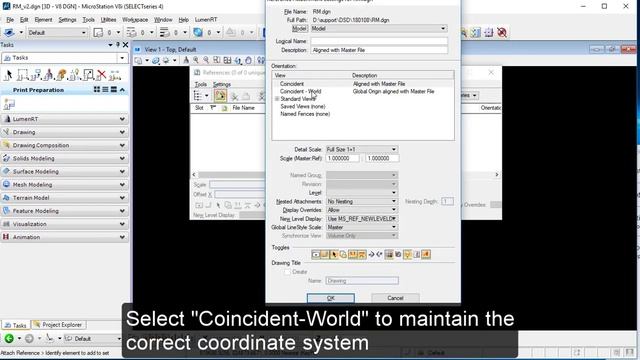This screenshot has width=640, height=360.
Task: Open the New Level Display dropdown
Action: tap(394, 219)
